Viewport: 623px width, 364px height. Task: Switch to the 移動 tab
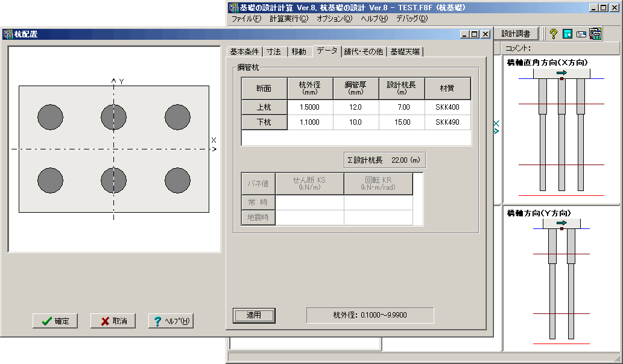[x=299, y=52]
